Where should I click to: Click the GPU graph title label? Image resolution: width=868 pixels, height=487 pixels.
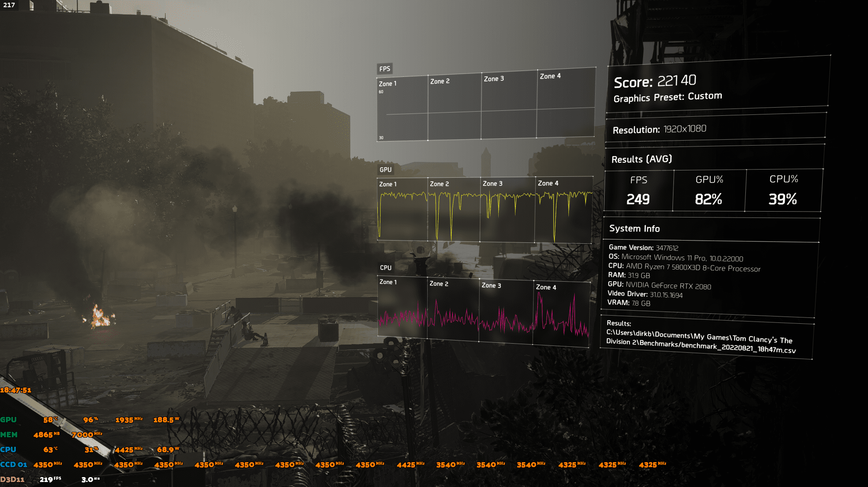[386, 170]
